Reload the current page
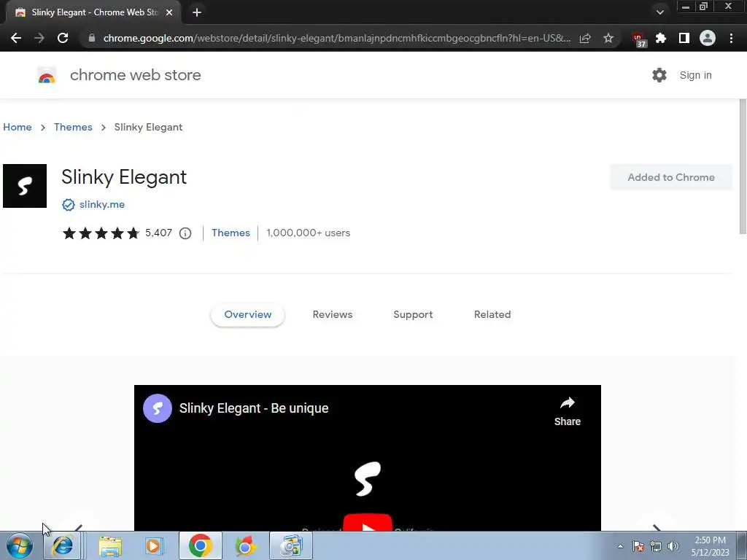The image size is (747, 560). [x=63, y=38]
